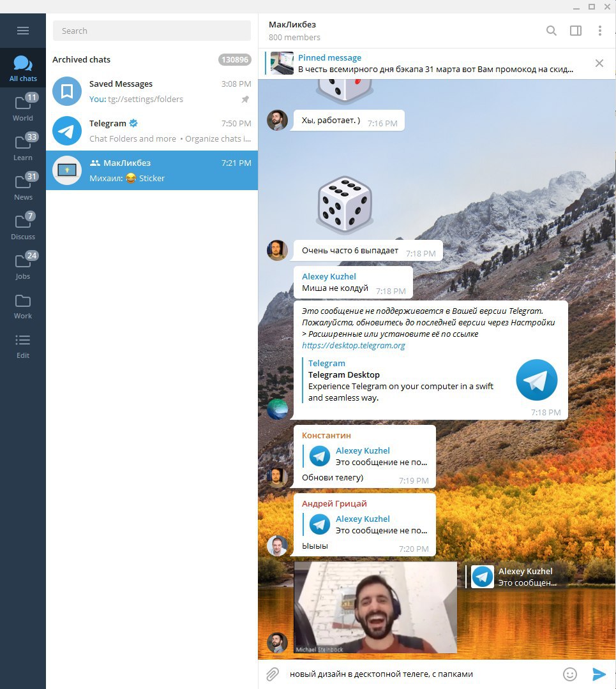Click the Константин sender name

pyautogui.click(x=326, y=436)
